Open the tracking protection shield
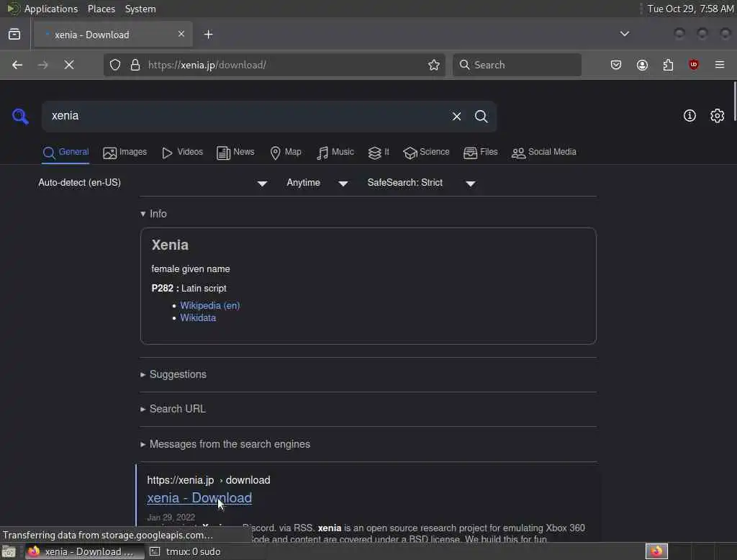This screenshot has width=737, height=560. (115, 65)
